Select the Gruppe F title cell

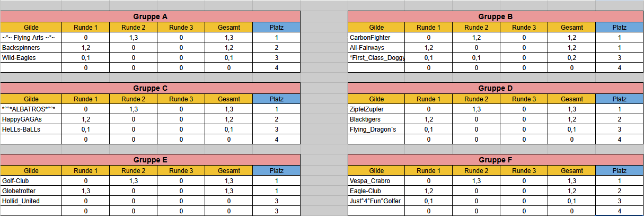click(495, 159)
